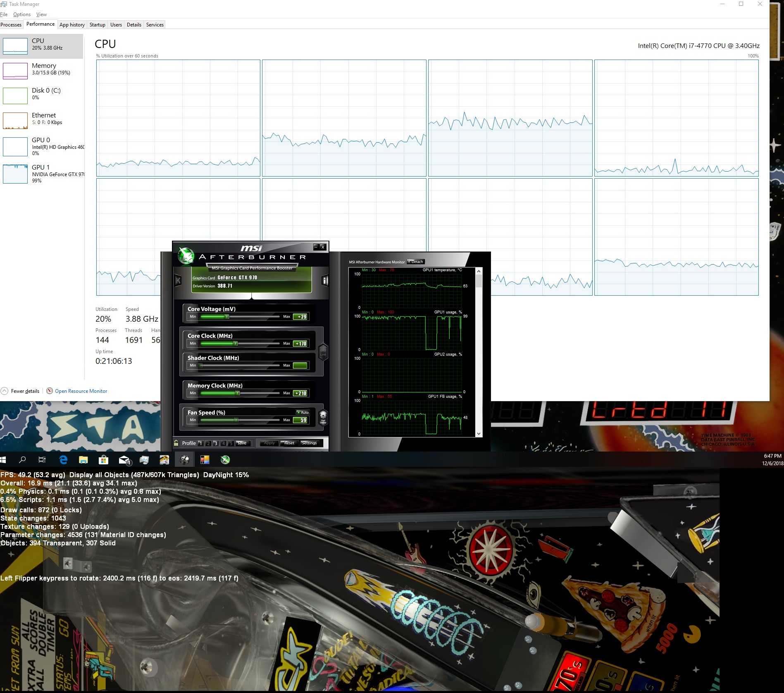Select Afterburner profile slot 1
This screenshot has height=693, width=784.
click(x=200, y=443)
